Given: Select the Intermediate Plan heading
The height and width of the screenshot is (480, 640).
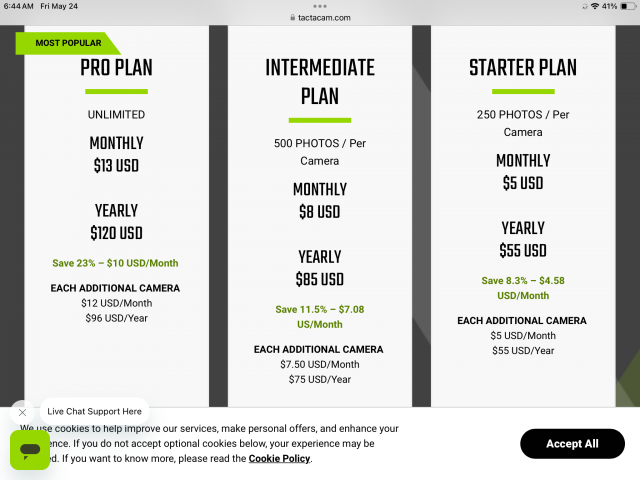Looking at the screenshot, I should pos(320,82).
